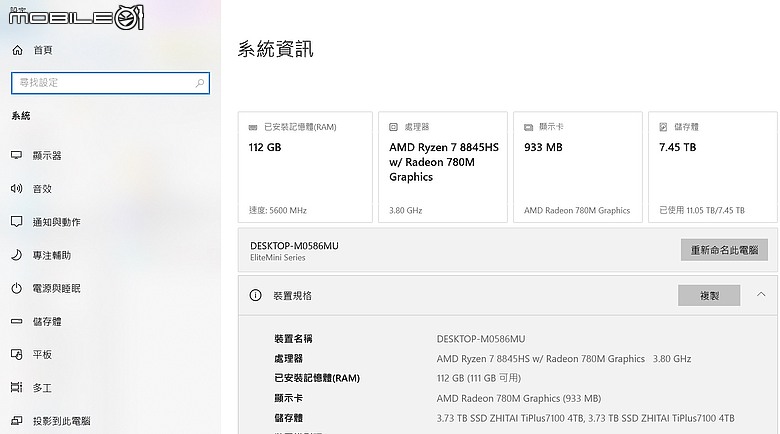Open 專注輔助 settings
780x434 pixels.
[x=52, y=255]
